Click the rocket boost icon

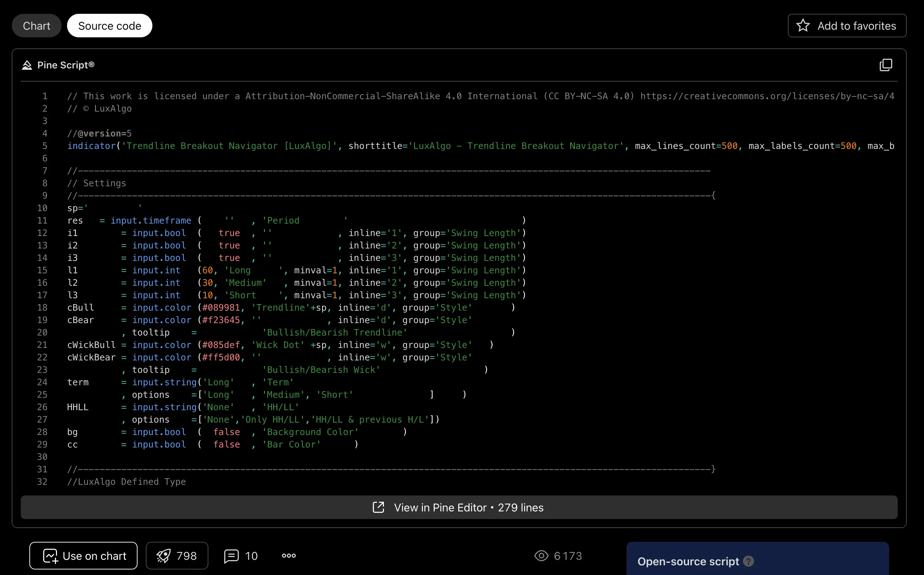[163, 556]
